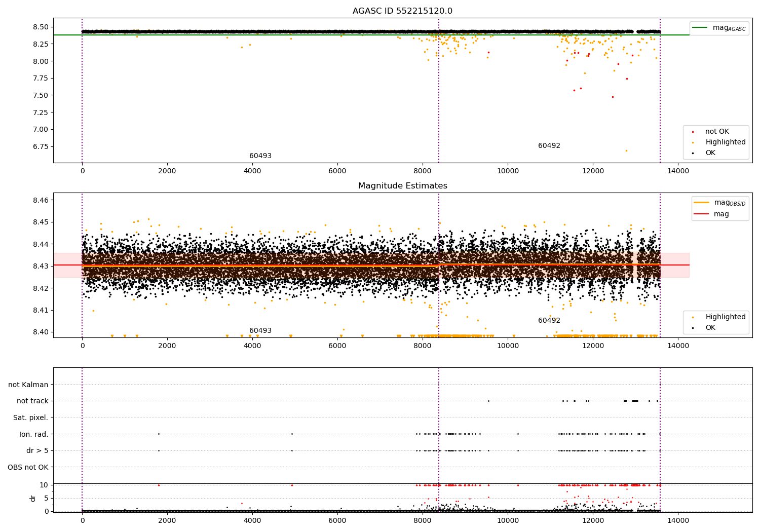The height and width of the screenshot is (532, 760).
Task: Click the orange line sample for mag OBSID
Action: (702, 203)
